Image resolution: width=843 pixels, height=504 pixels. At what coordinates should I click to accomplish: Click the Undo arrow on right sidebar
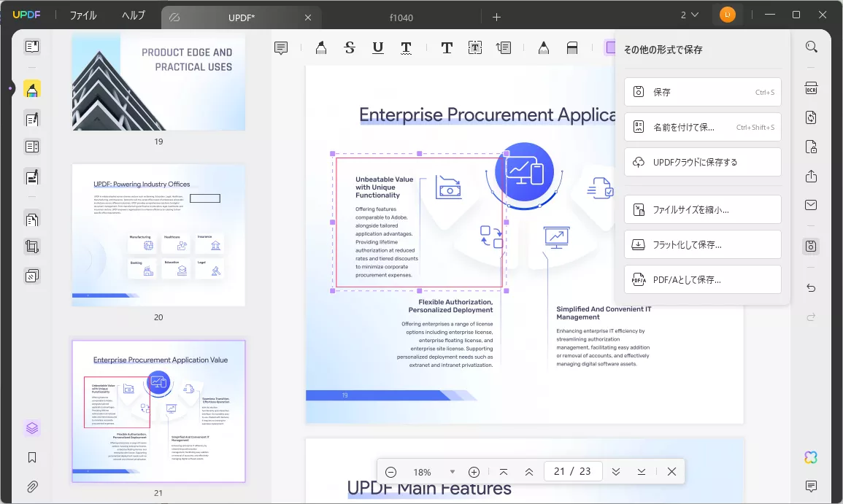812,288
